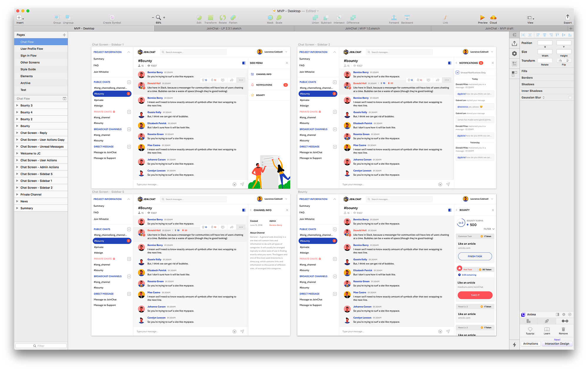Click Anima Remove button

[x=563, y=331]
